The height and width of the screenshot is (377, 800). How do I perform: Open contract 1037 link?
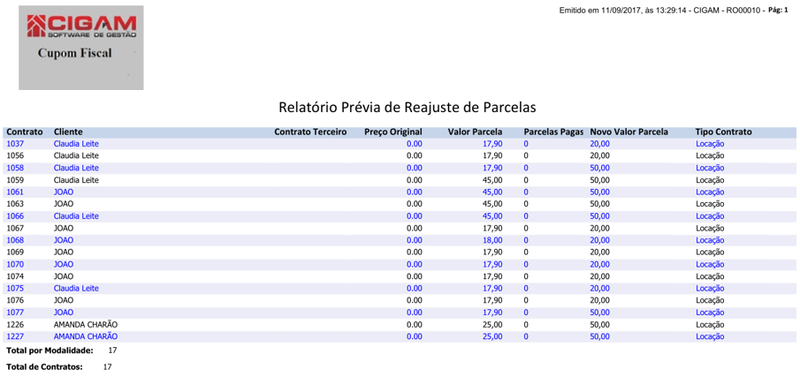15,144
